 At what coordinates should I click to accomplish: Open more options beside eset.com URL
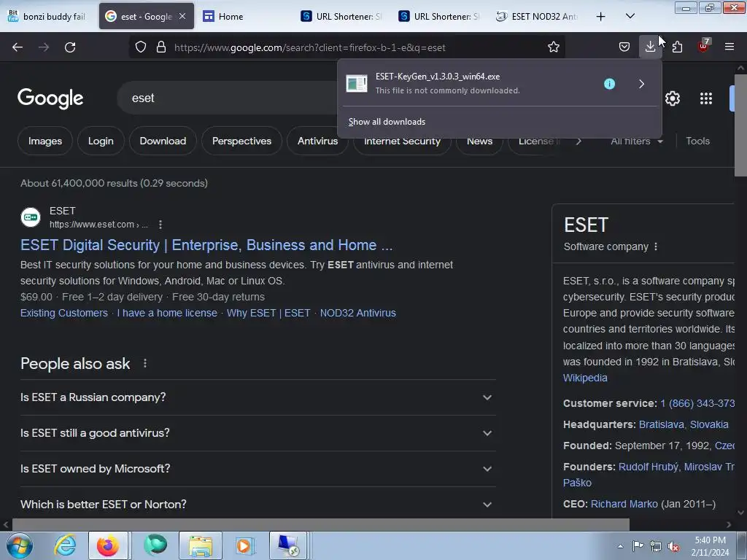(160, 225)
